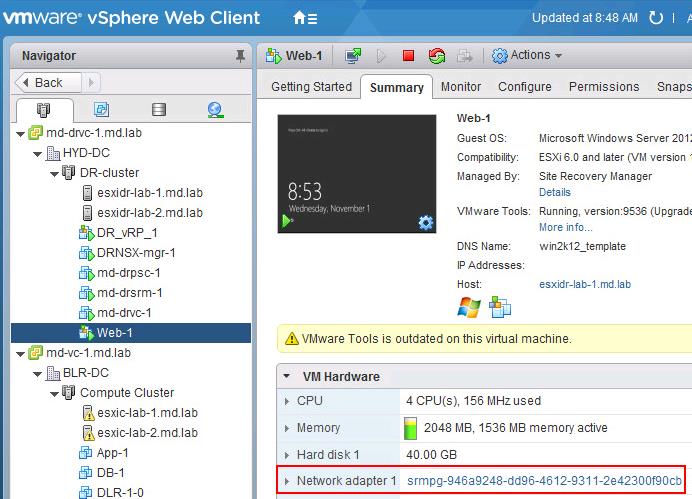
Task: Click the gear icon on console thumbnail
Action: 425,223
